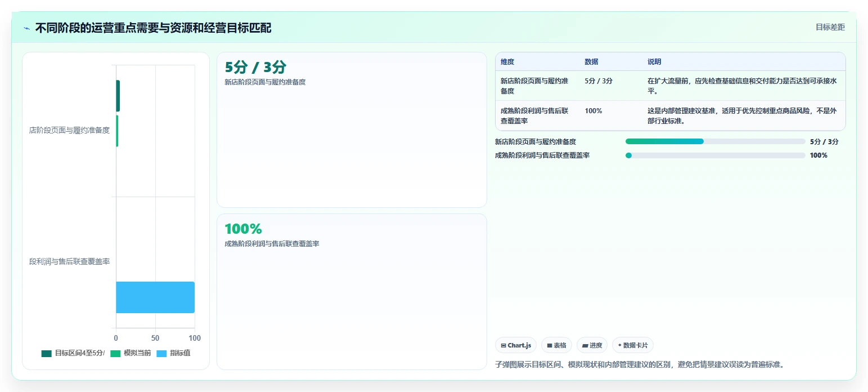The height and width of the screenshot is (392, 868).
Task: Click the 表格 tag chip
Action: (556, 345)
